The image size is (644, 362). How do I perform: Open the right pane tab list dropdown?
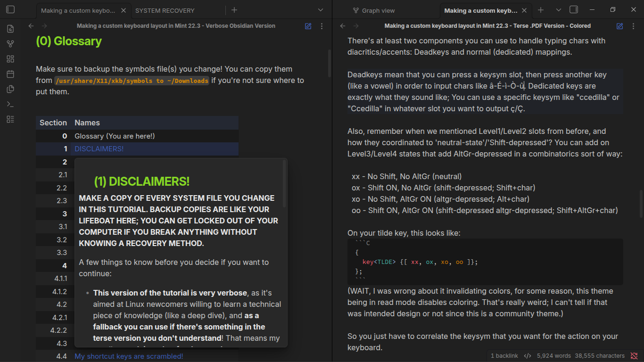pos(559,10)
